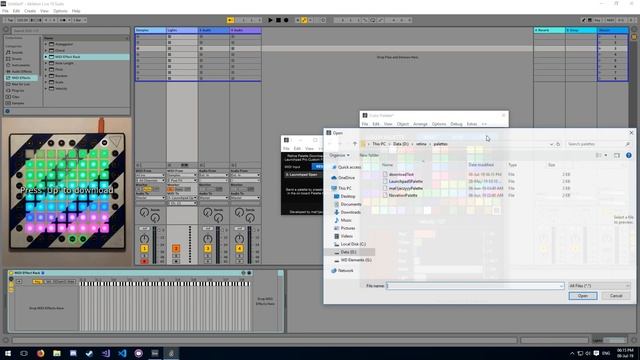Select Local Disk (C:) in dialog sidebar
This screenshot has height=360, width=640.
pyautogui.click(x=350, y=244)
